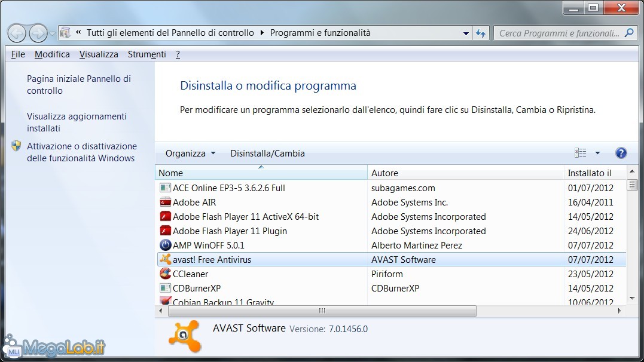Click the Disinstalla/Cambia button
644x362 pixels.
pos(267,154)
